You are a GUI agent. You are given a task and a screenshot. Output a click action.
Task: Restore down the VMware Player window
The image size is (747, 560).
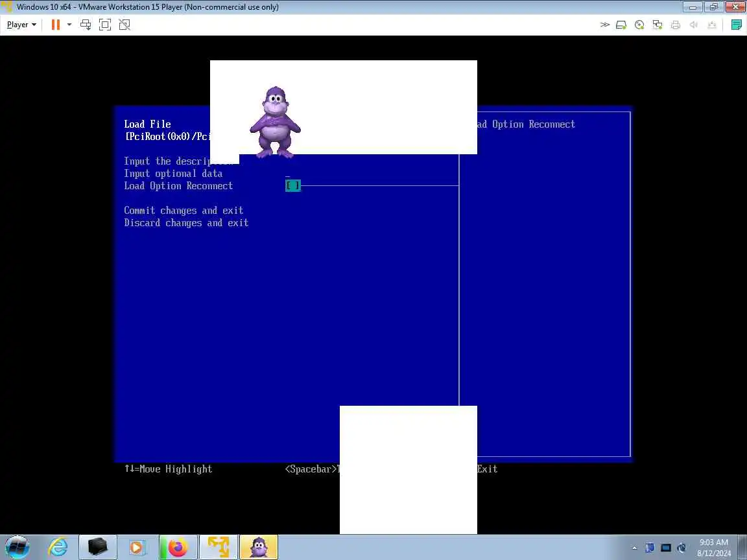[x=713, y=6]
